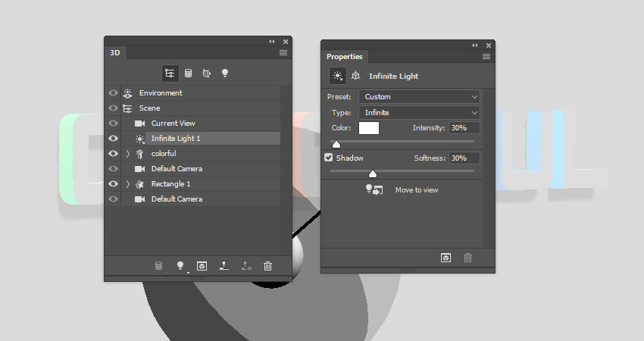Delete the selected 3D object with the trash icon

point(267,266)
